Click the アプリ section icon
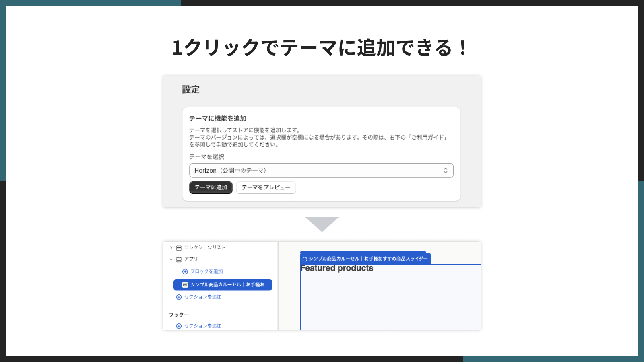Viewport: 644px width, 362px height. pos(179,259)
